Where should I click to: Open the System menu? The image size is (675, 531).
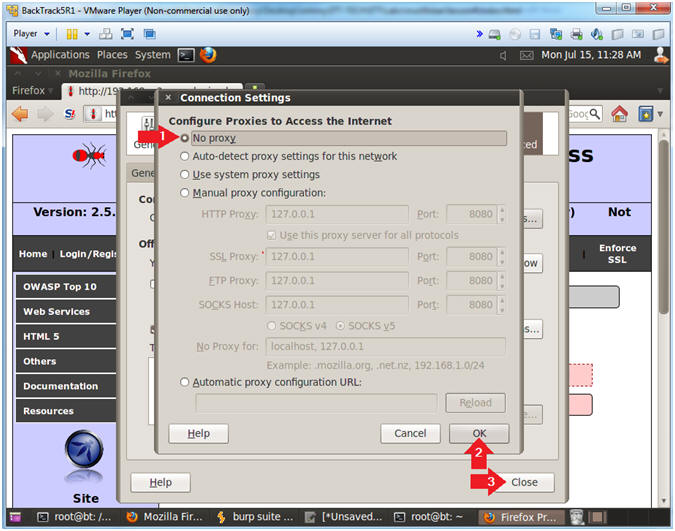(153, 55)
